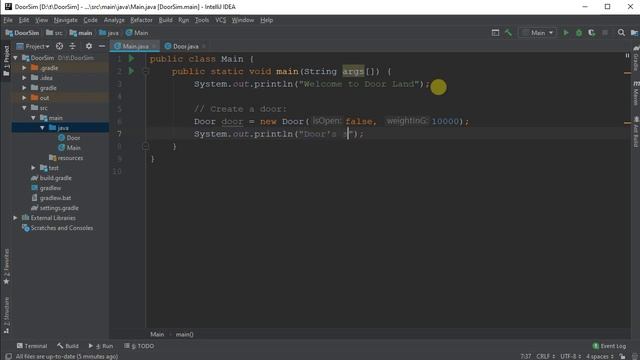
Task: Click the main() breadcrumb below editor
Action: [184, 334]
